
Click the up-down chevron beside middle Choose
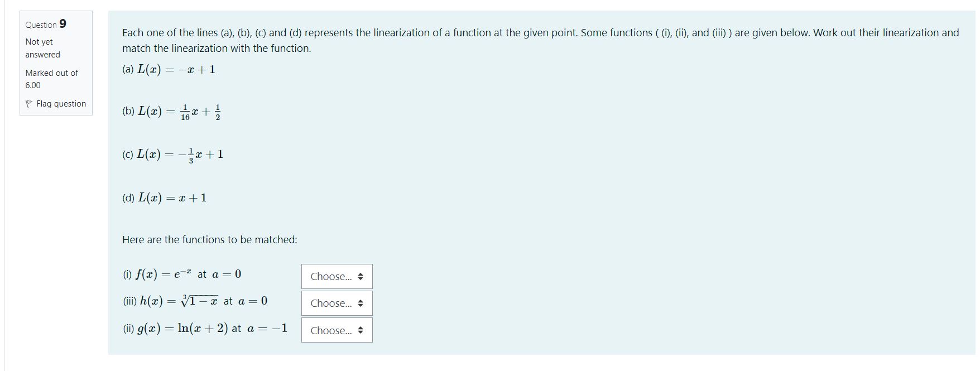pos(362,303)
